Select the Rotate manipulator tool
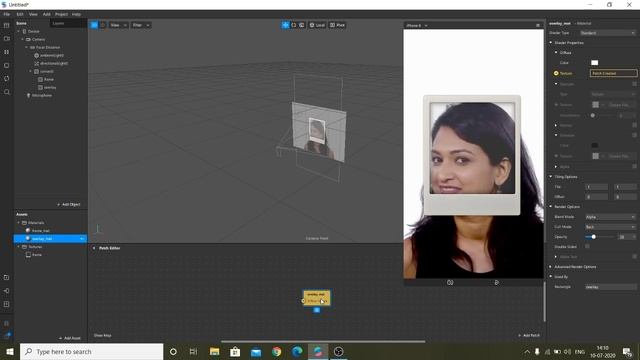Screen dimensions: 640x360 pos(293,25)
